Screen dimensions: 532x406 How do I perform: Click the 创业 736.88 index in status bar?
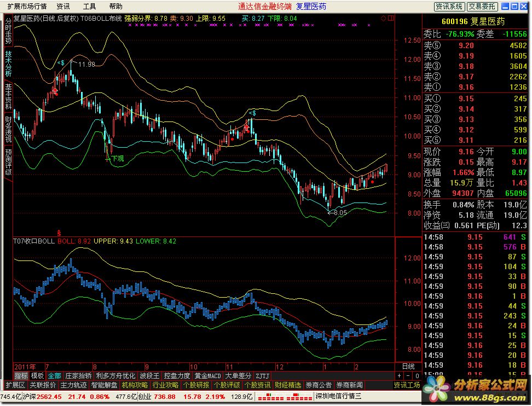coord(157,397)
